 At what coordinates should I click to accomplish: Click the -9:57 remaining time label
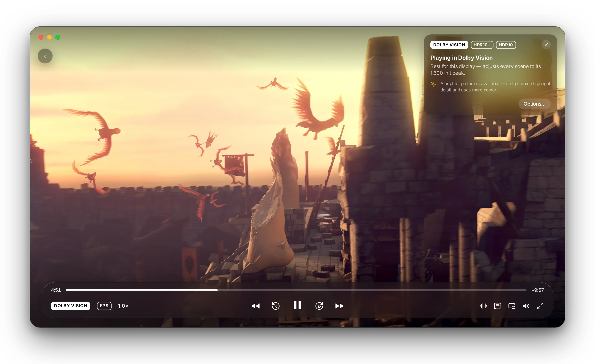[x=538, y=290]
